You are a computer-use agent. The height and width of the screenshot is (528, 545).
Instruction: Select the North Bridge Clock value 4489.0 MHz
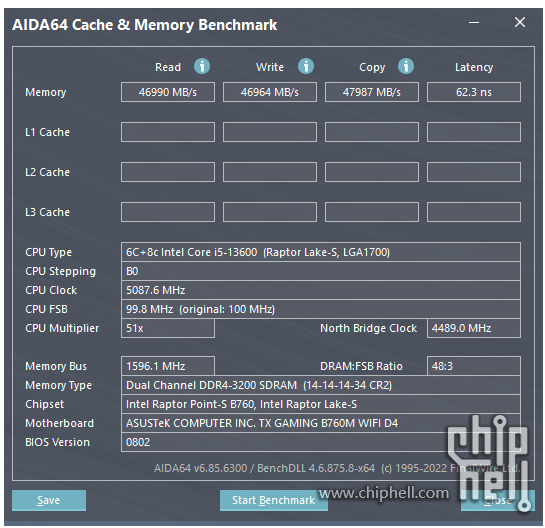pos(474,328)
